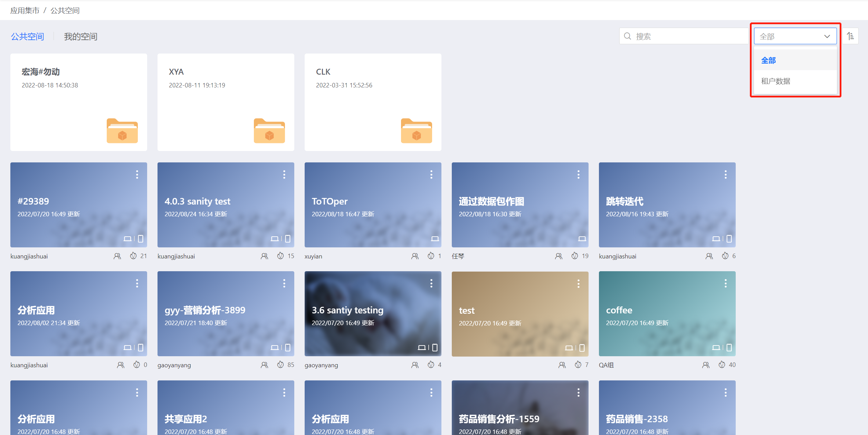This screenshot has height=435, width=868.
Task: Click the sort order icon beside filter dropdown
Action: [850, 36]
